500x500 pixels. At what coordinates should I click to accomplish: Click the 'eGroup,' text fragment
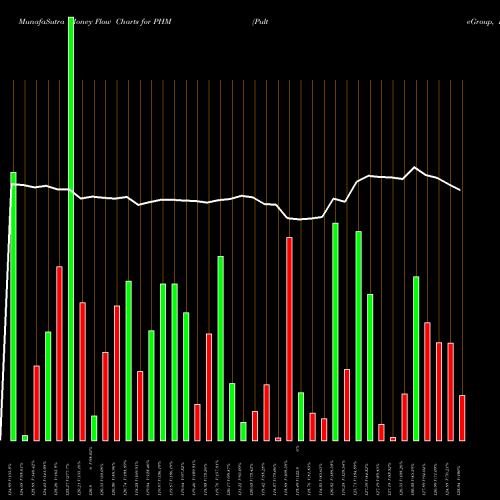(x=480, y=22)
